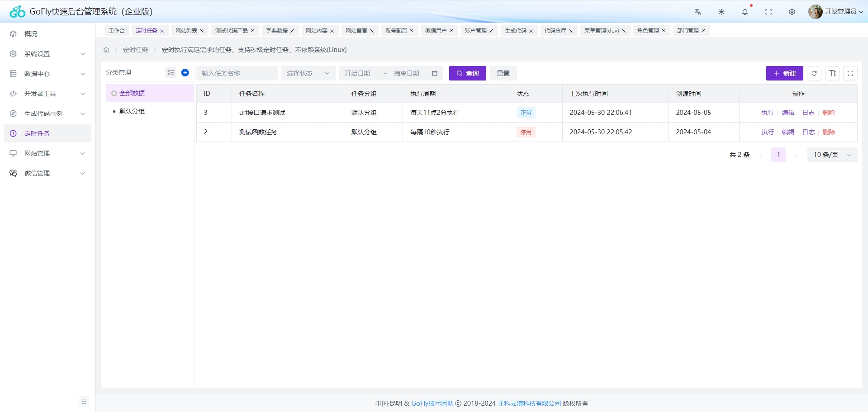Click the table refresh icon
Screen dimensions: 868x412
click(x=814, y=73)
